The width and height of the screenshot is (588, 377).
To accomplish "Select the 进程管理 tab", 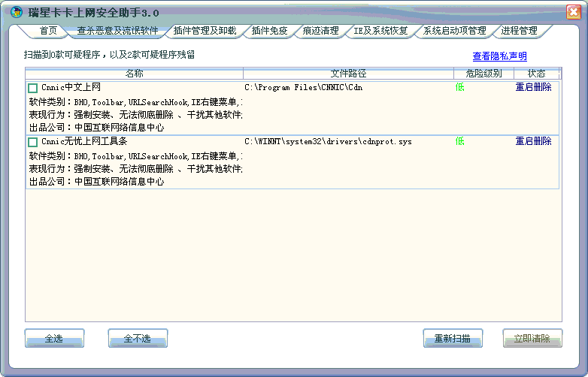I will pos(519,31).
